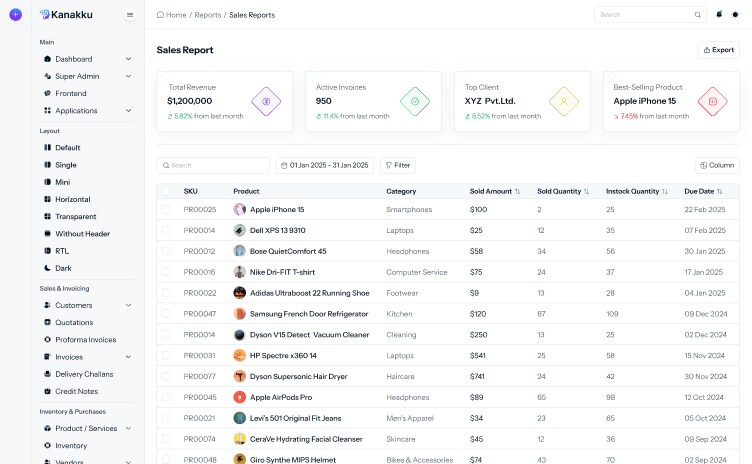Click the purple plus icon at top-left
This screenshot has height=464, width=752.
coord(15,15)
